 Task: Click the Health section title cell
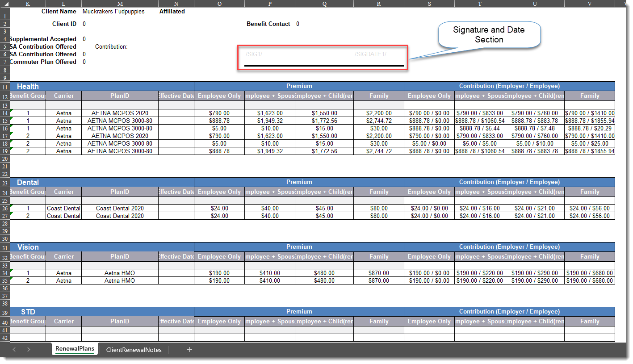pyautogui.click(x=28, y=86)
